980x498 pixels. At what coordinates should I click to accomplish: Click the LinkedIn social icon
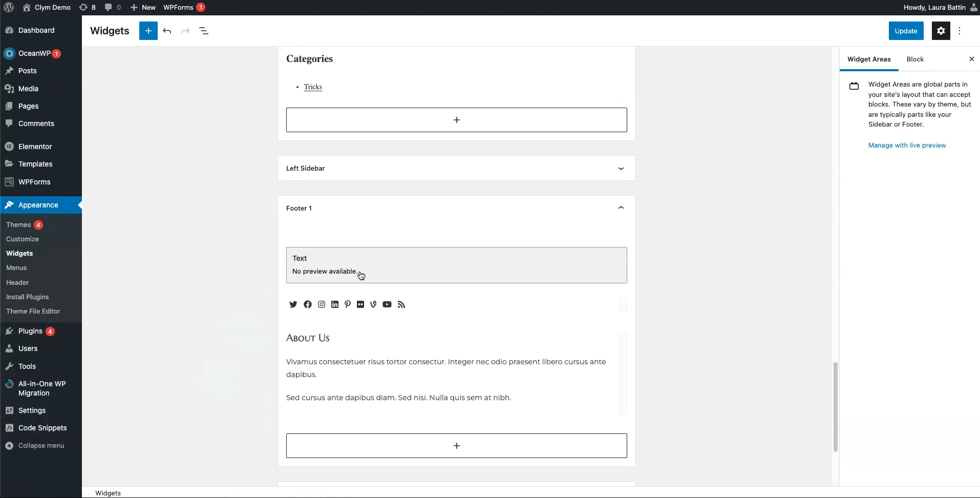[x=334, y=304]
